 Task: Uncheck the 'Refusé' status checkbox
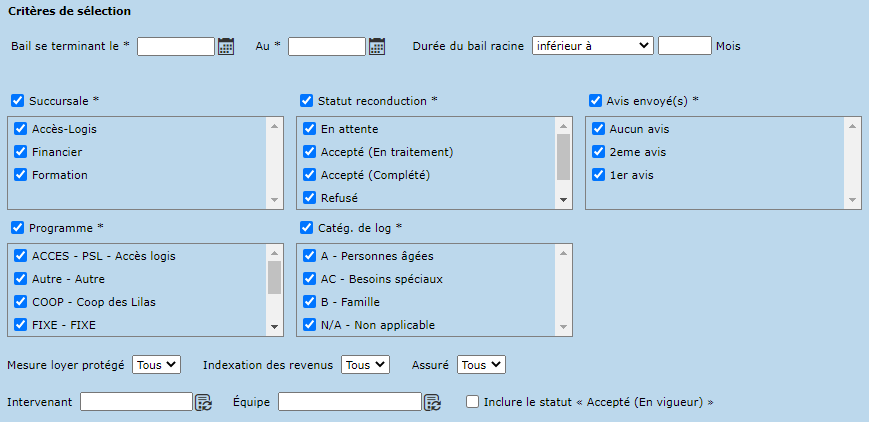(310, 197)
